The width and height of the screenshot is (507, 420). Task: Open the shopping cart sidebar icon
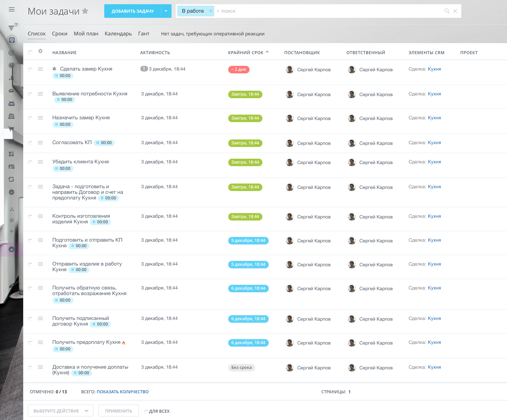click(x=11, y=129)
